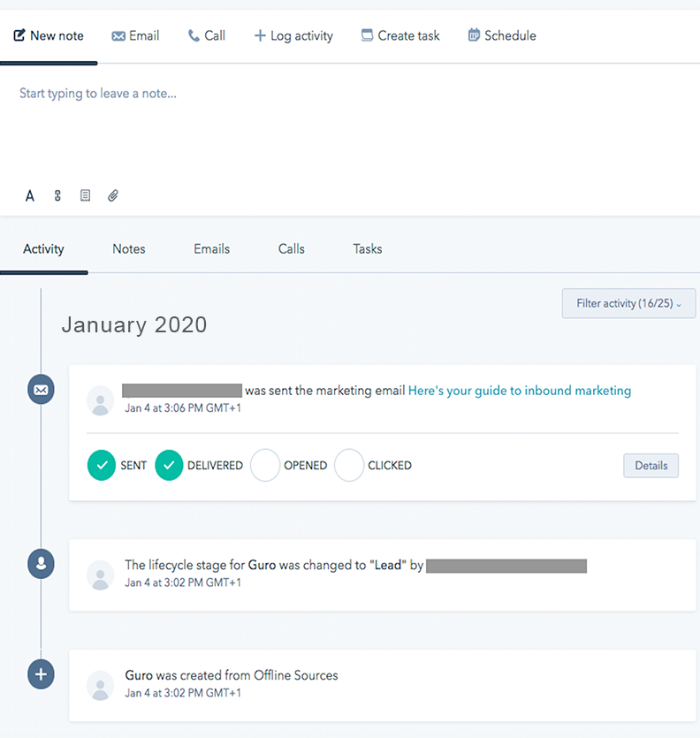Click the empty OPENED status circle
The image size is (700, 738).
(x=265, y=465)
